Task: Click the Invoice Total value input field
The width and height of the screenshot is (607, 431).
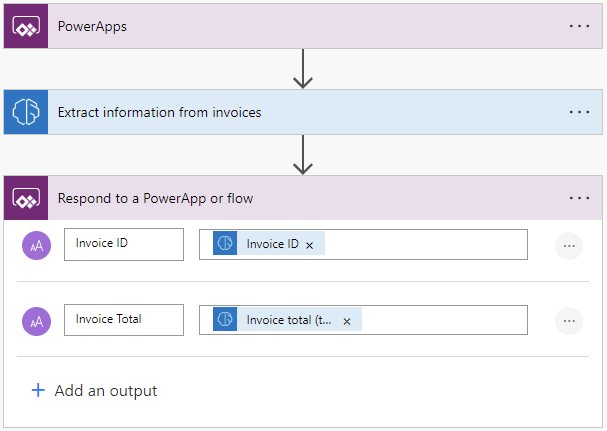Action: click(x=440, y=320)
